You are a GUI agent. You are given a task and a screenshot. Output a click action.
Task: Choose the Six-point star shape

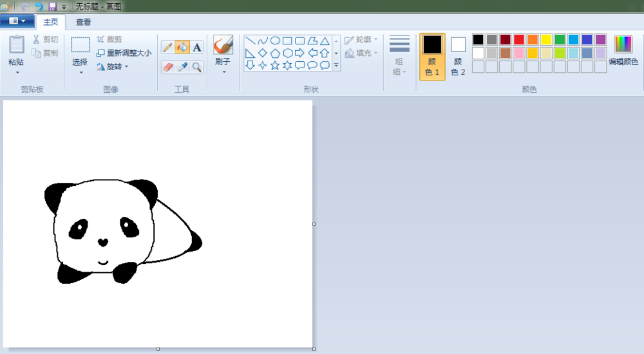[x=287, y=65]
